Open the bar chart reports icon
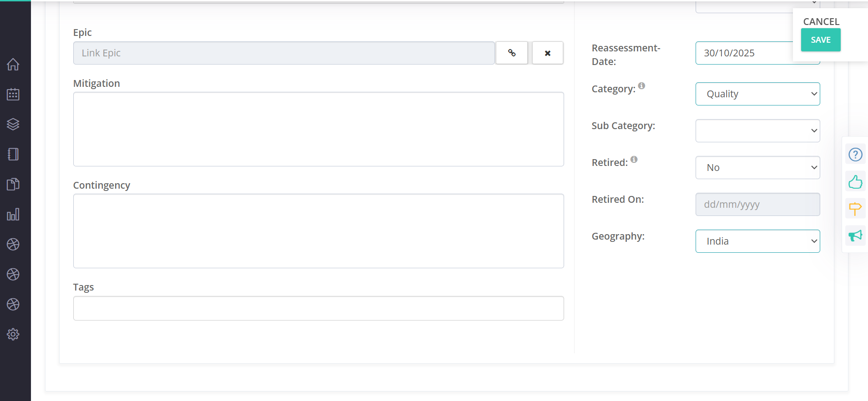This screenshot has width=868, height=401. [x=13, y=215]
